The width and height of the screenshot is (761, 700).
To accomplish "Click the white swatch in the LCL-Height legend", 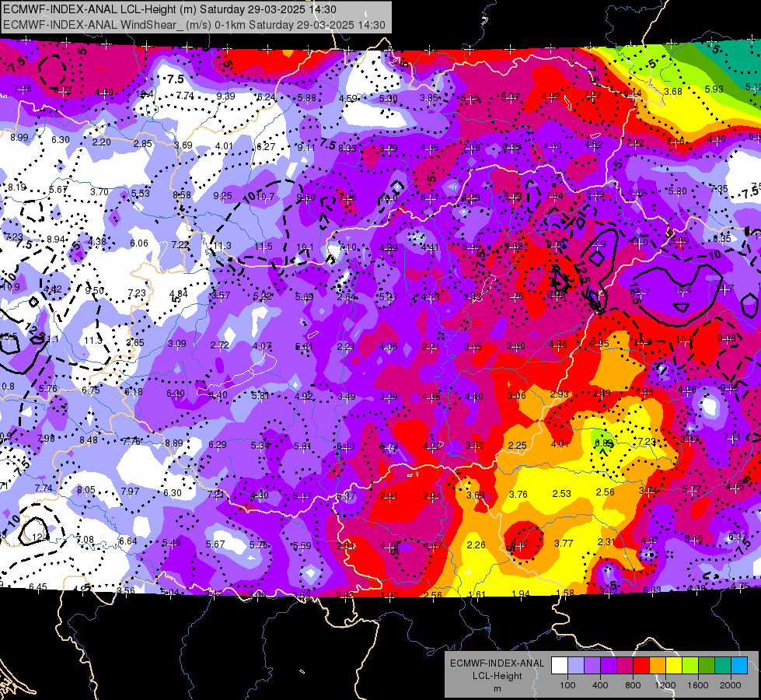I will [560, 665].
